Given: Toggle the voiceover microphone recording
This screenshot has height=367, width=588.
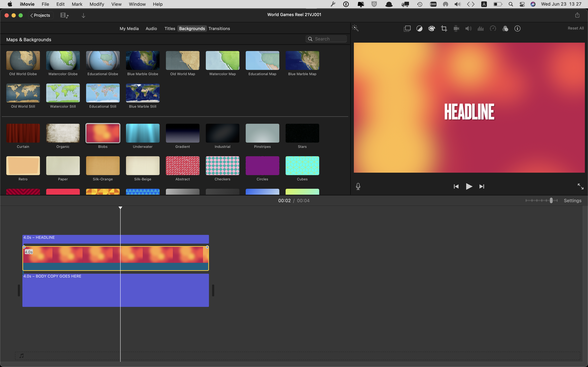Looking at the screenshot, I should pyautogui.click(x=358, y=186).
